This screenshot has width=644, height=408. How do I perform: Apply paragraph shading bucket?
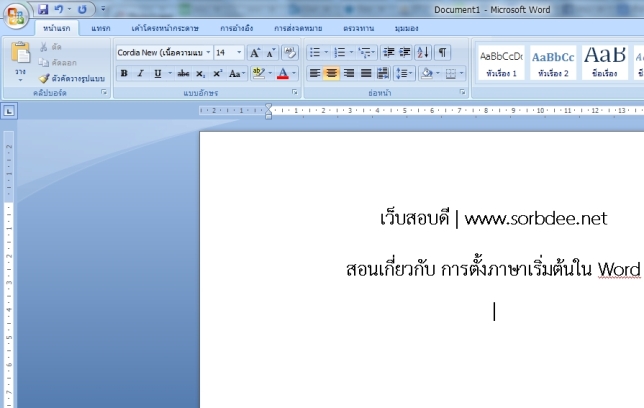pyautogui.click(x=427, y=74)
